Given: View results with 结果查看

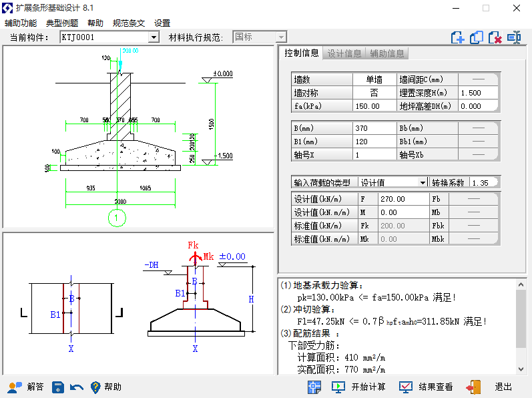Looking at the screenshot, I should [x=436, y=387].
